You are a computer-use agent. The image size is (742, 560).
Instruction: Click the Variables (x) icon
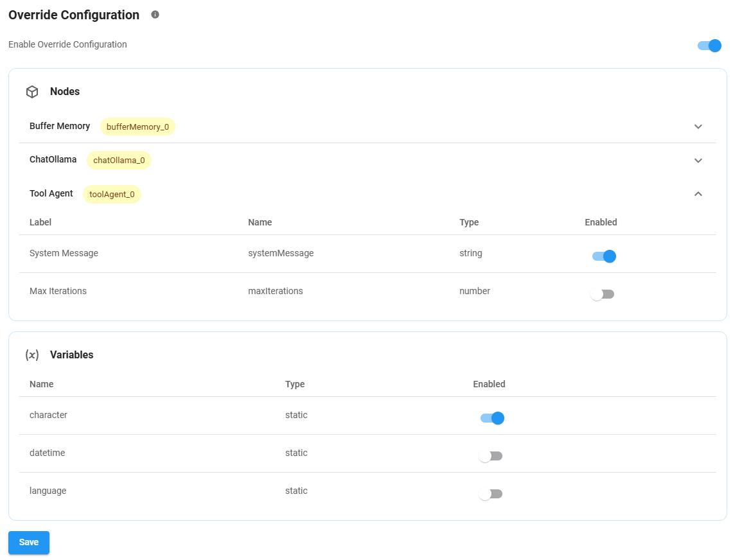click(x=32, y=355)
